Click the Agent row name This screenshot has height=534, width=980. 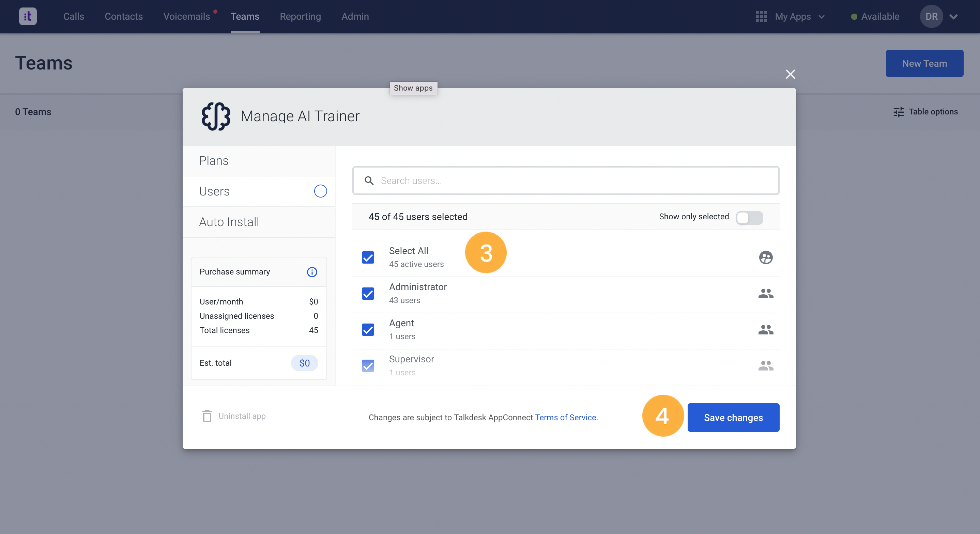(x=401, y=323)
